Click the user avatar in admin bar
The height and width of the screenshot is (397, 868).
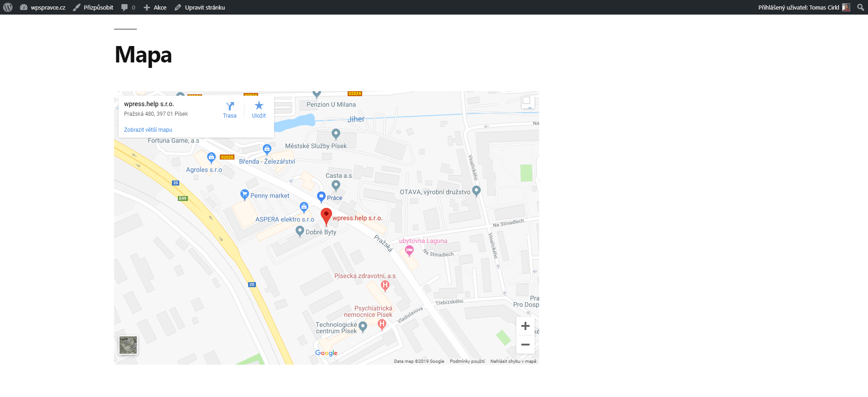point(846,7)
